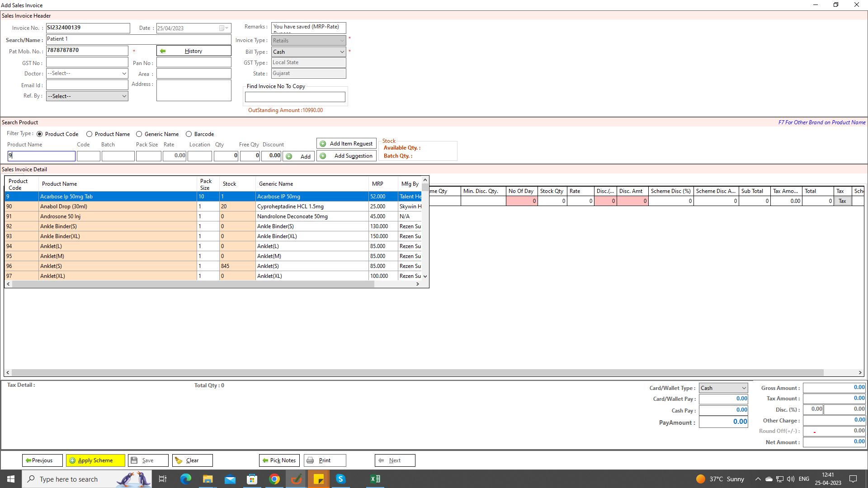Click the green plus Add button
The width and height of the screenshot is (868, 488).
point(299,156)
